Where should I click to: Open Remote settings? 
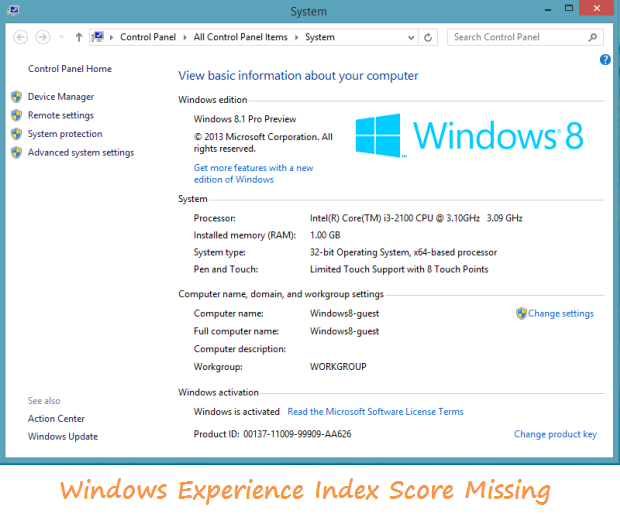[x=61, y=115]
